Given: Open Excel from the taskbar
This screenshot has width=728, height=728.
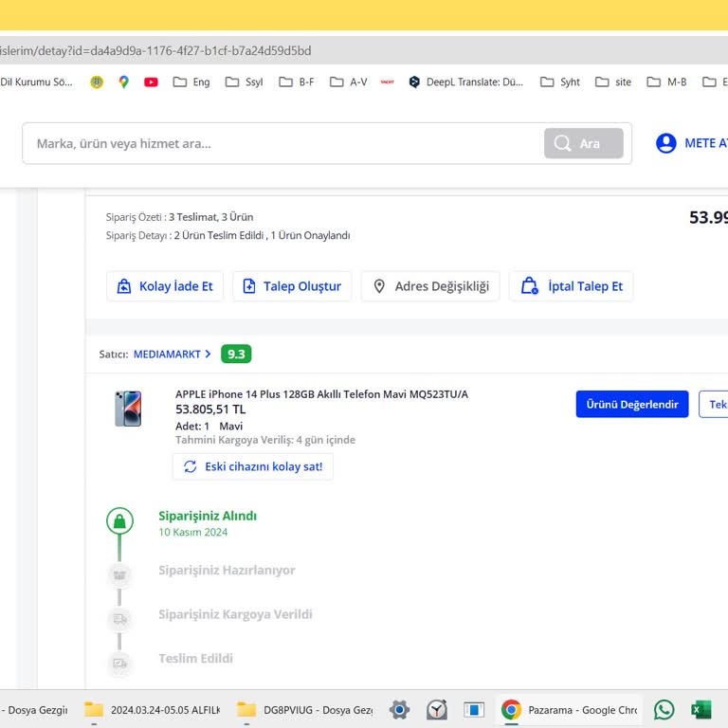Looking at the screenshot, I should pyautogui.click(x=701, y=709).
